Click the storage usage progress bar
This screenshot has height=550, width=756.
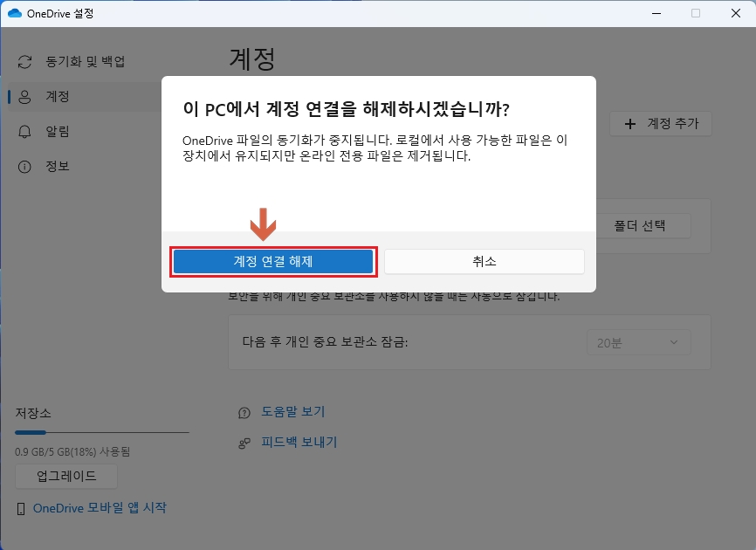[x=101, y=430]
